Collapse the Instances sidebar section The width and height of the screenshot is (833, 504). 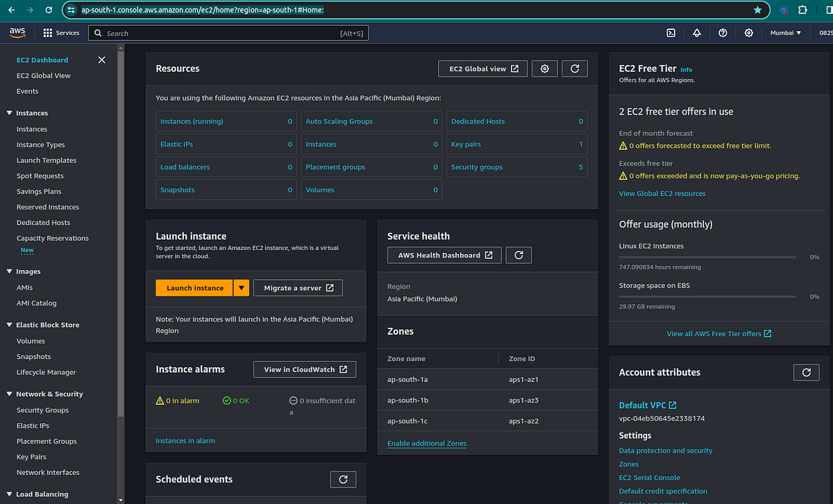coord(10,113)
